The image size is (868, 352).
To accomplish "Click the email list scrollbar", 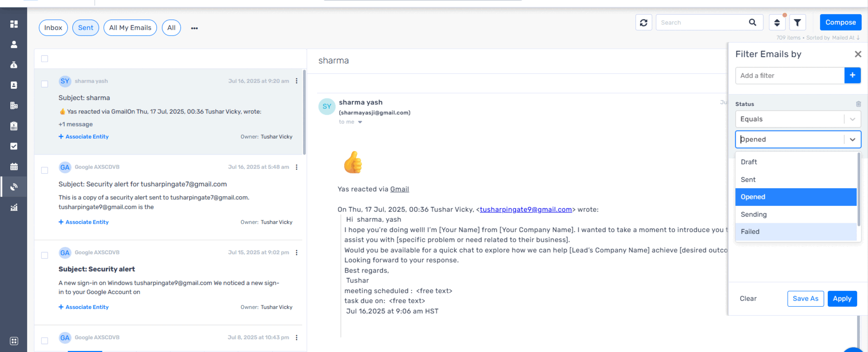I will 305,112.
